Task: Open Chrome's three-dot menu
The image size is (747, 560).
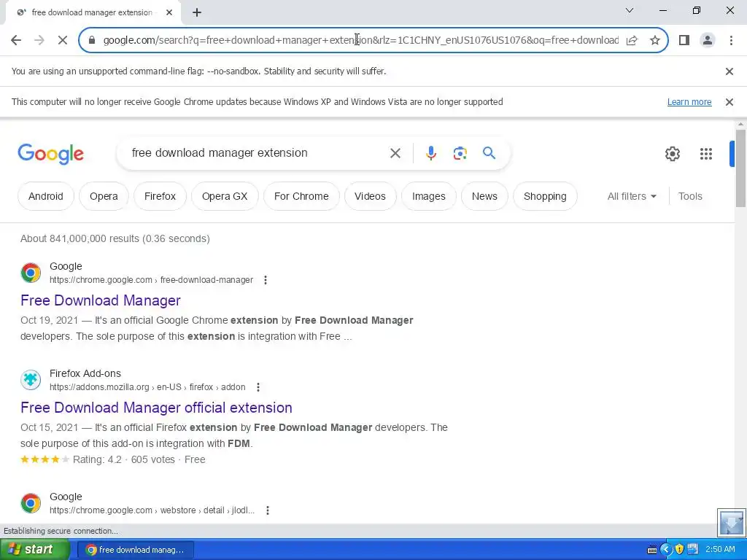Action: pyautogui.click(x=731, y=40)
